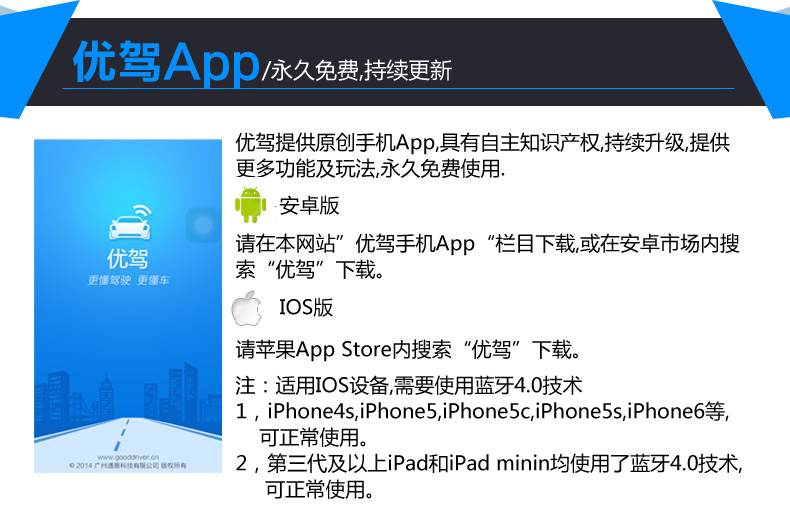Screen dimensions: 790x511
Task: Click the green Android robot icon
Action: pos(250,205)
